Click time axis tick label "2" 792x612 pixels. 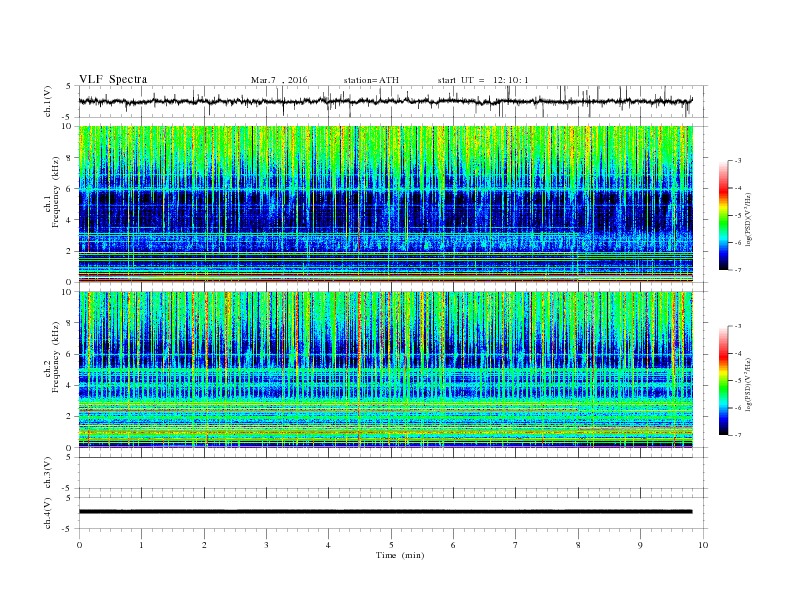[x=204, y=545]
